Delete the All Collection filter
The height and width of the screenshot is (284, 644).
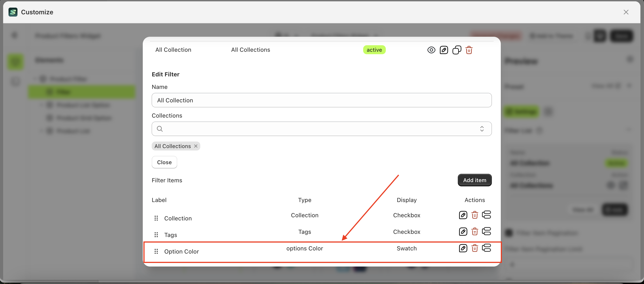tap(469, 50)
